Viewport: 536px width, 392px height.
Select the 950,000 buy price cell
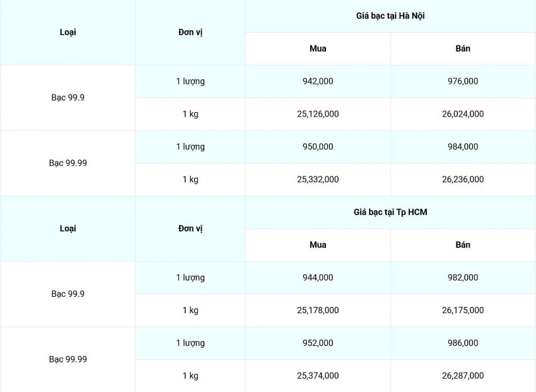[318, 147]
